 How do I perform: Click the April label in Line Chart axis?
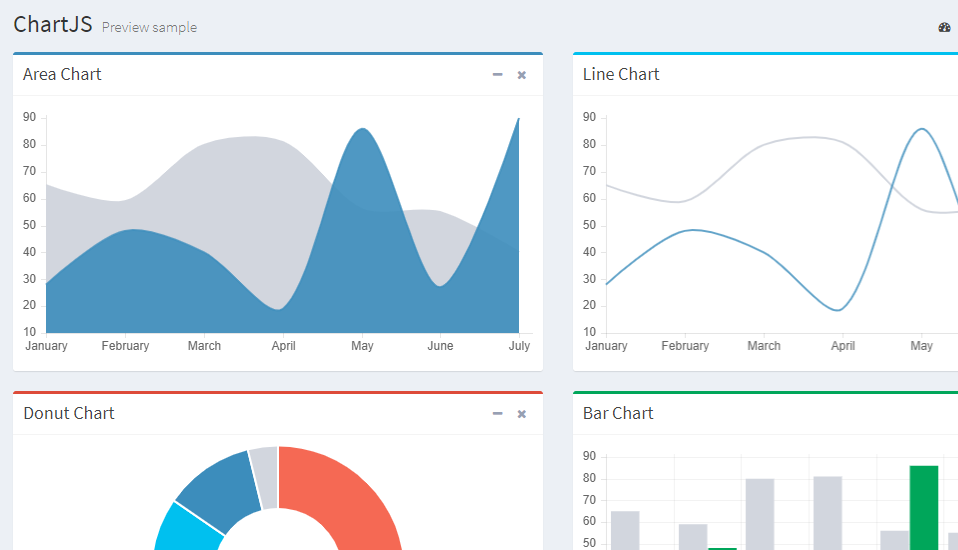click(x=843, y=346)
